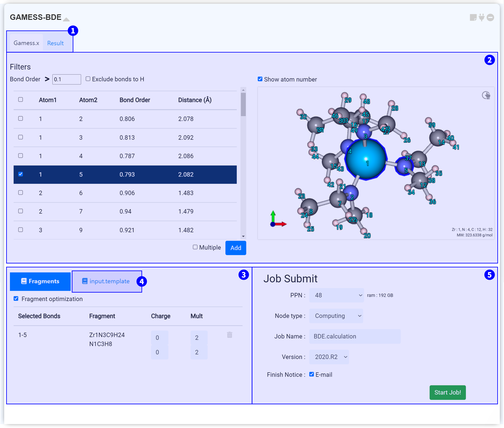
Task: Enable Exclude bonds to H checkbox
Action: (88, 79)
